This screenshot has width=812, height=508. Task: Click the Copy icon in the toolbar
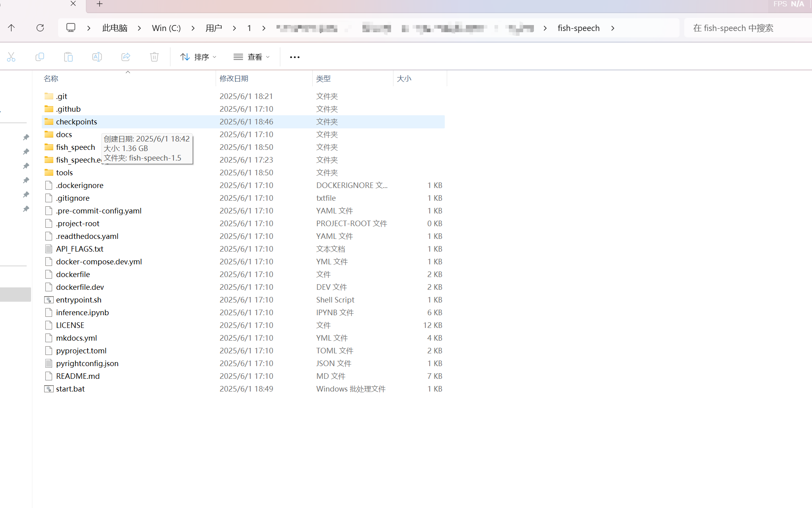tap(40, 57)
